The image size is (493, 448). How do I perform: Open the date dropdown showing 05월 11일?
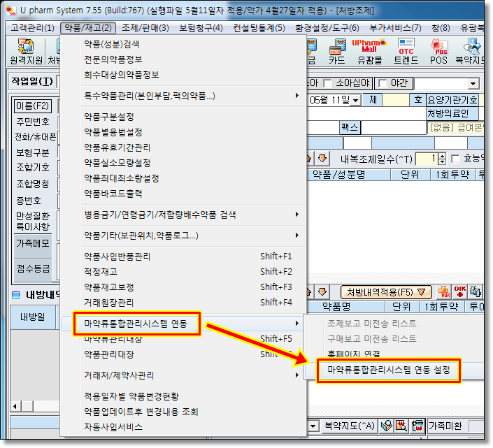(x=356, y=100)
